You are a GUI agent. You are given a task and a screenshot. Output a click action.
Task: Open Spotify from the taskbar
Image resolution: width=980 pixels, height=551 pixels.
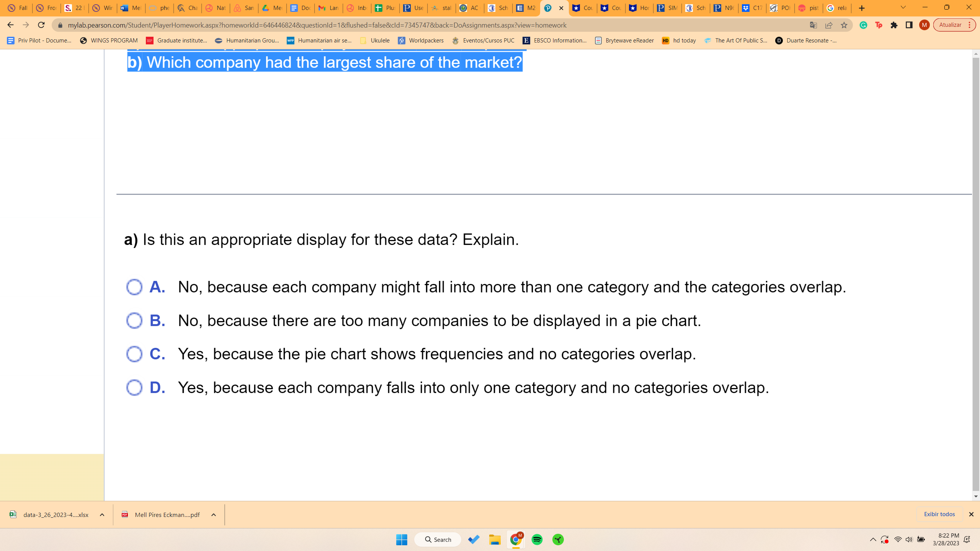(537, 539)
